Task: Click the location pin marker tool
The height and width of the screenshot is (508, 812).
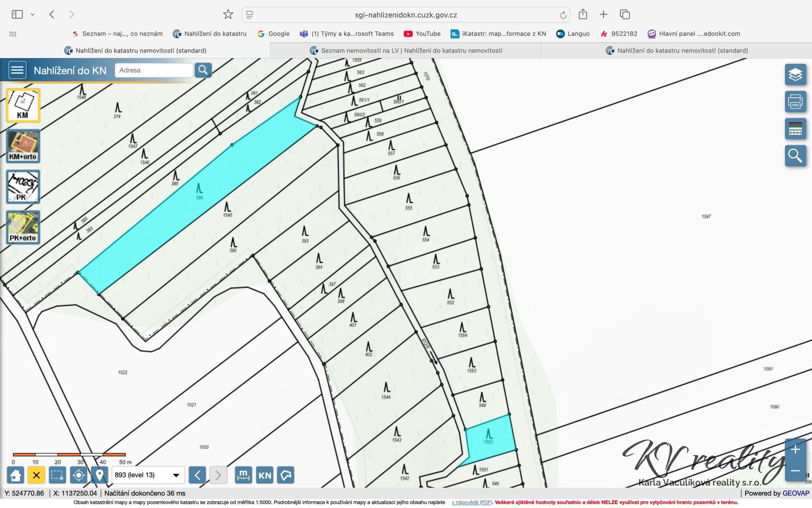Action: point(99,475)
